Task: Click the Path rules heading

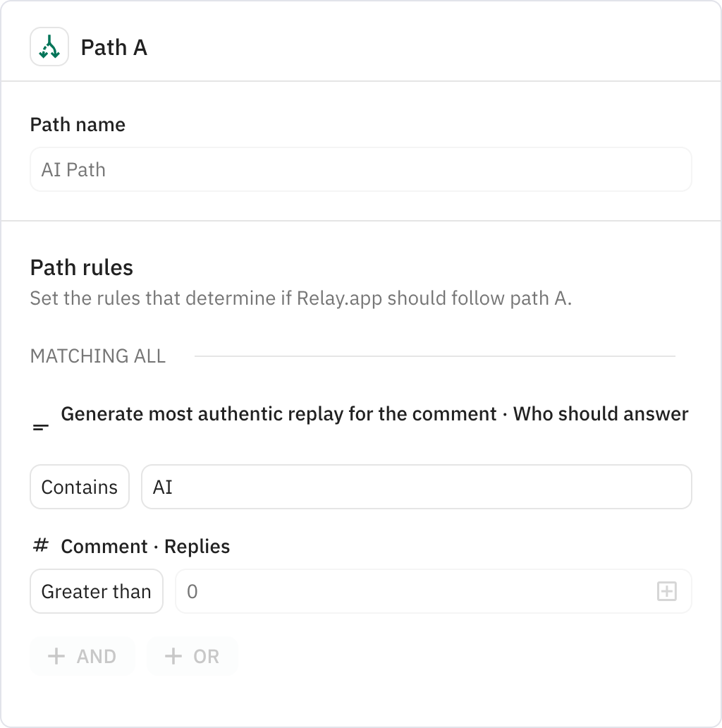Action: point(80,267)
